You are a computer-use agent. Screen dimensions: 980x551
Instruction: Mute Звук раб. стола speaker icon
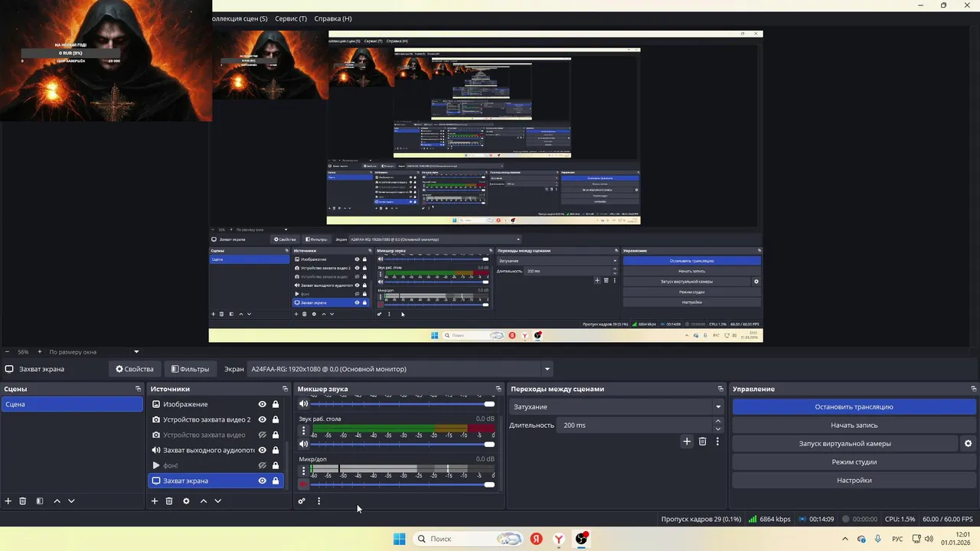click(x=304, y=444)
